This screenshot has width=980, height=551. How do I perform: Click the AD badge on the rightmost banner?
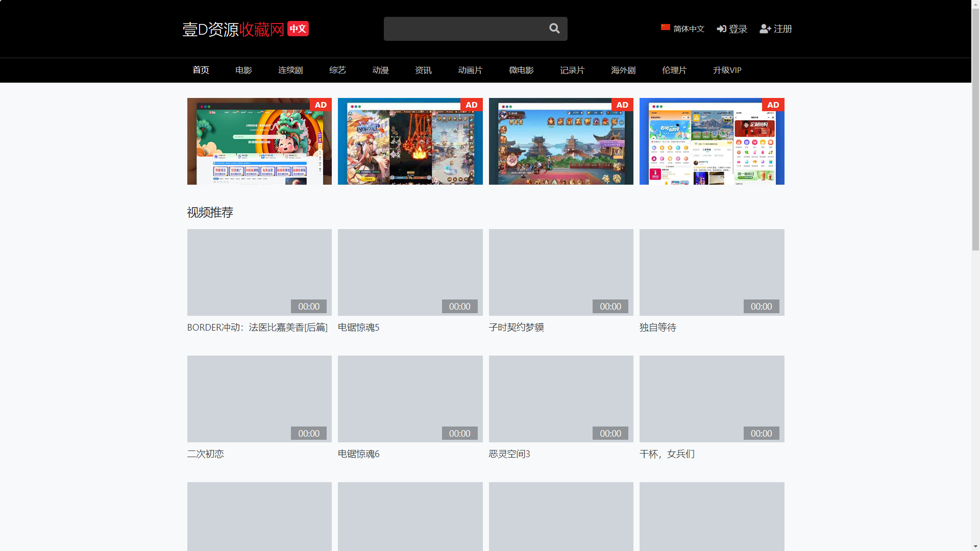tap(773, 105)
